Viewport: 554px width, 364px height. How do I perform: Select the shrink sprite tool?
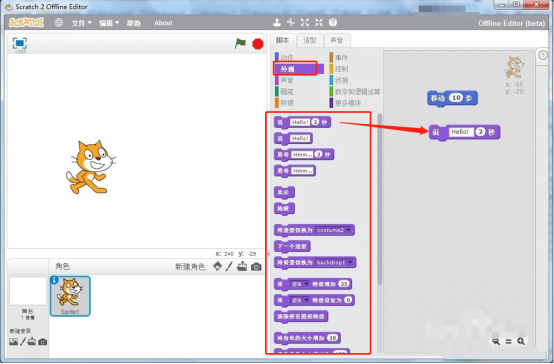pos(319,23)
